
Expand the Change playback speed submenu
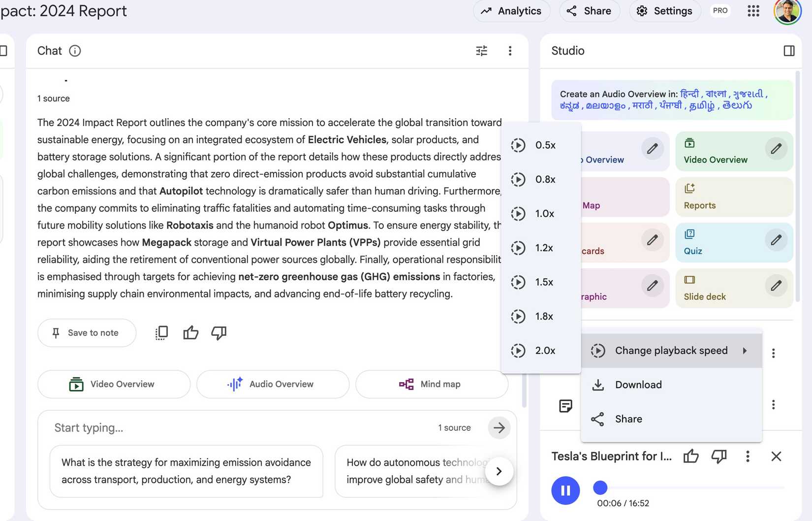tap(671, 351)
